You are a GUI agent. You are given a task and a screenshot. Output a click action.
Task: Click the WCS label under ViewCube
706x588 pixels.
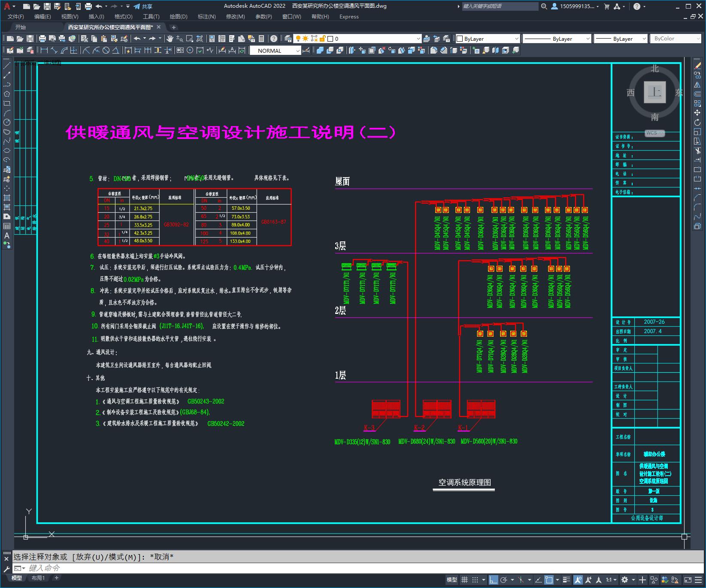point(654,133)
